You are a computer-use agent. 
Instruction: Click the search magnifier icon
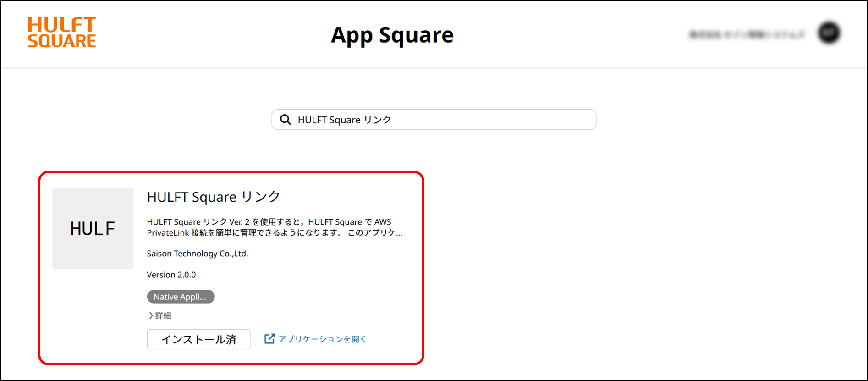tap(286, 120)
